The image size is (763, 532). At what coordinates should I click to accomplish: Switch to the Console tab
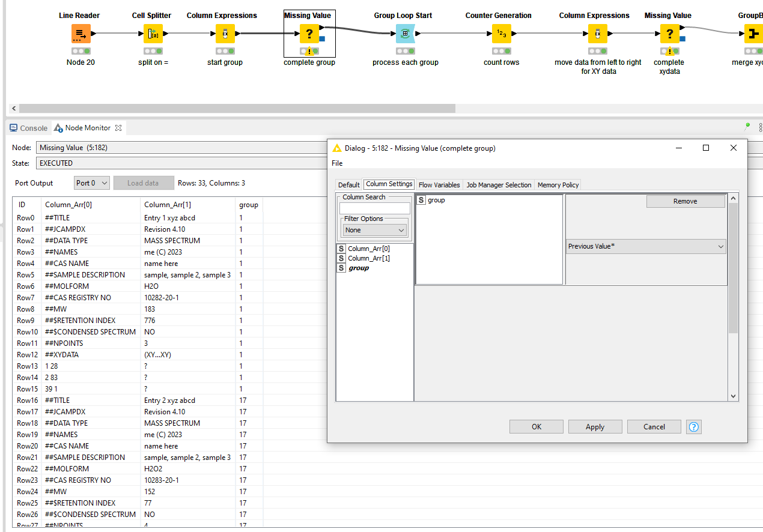(29, 128)
